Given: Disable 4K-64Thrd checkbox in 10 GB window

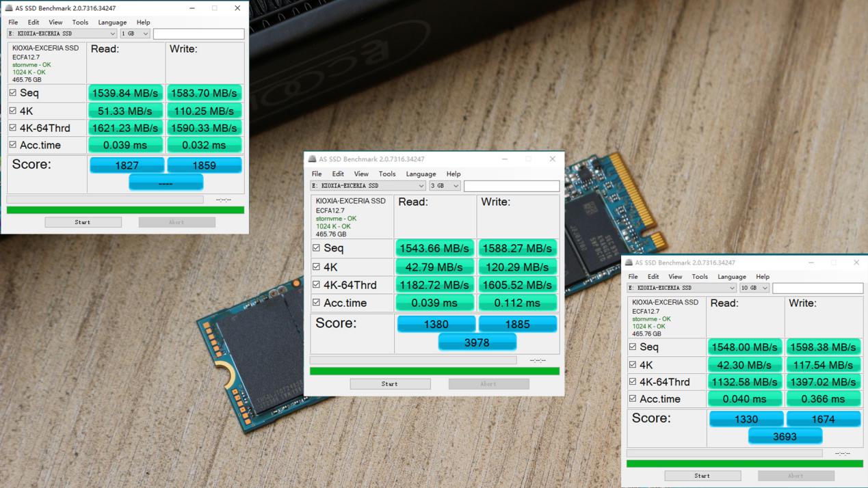Looking at the screenshot, I should (x=633, y=381).
